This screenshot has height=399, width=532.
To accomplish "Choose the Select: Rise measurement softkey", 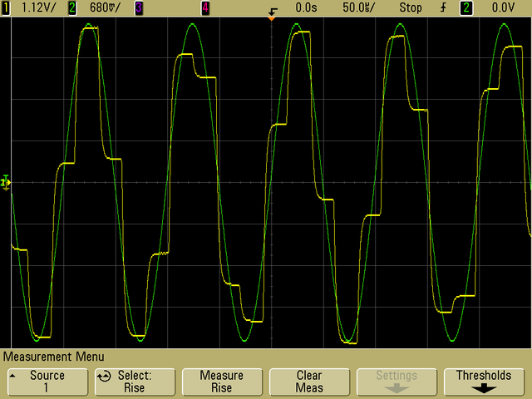I will click(135, 382).
